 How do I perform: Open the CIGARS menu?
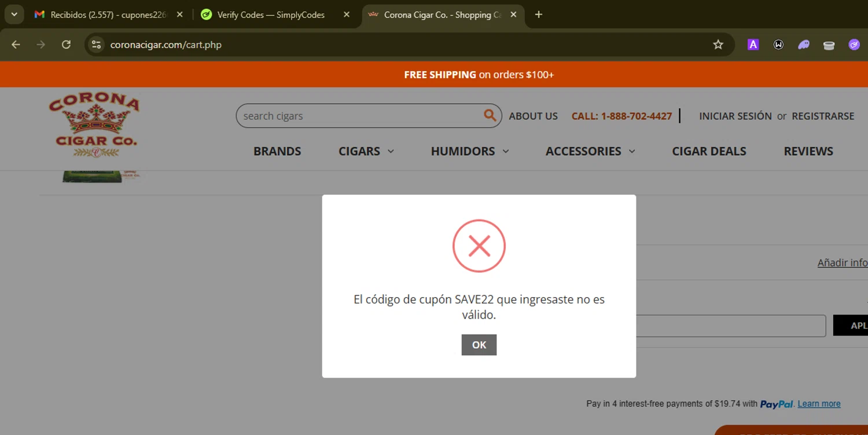coord(359,151)
